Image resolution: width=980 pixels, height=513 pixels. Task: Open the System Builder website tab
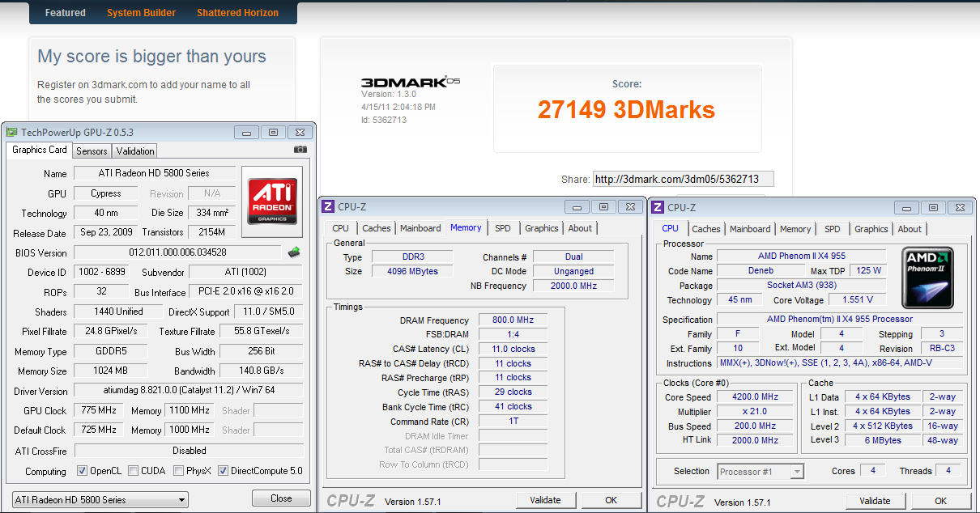tap(141, 13)
